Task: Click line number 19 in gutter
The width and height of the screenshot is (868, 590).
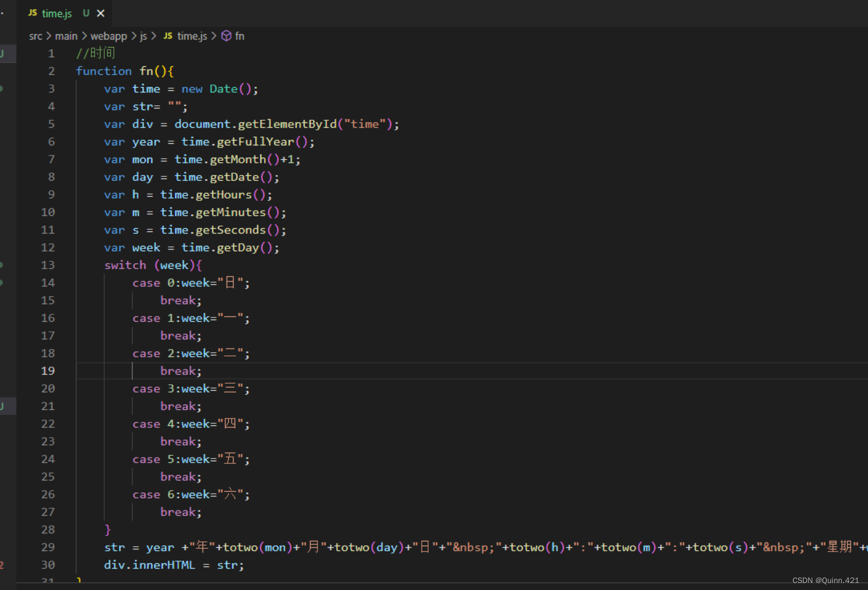Action: (48, 371)
